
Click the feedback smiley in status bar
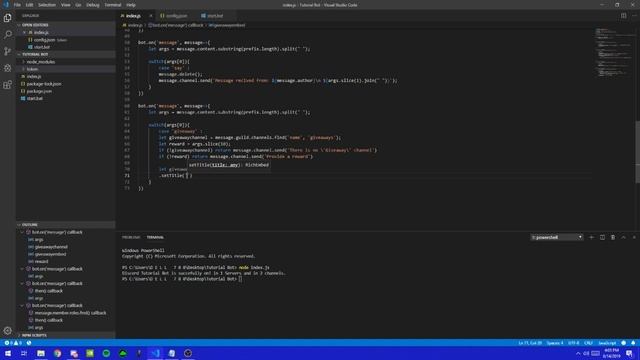click(x=623, y=343)
